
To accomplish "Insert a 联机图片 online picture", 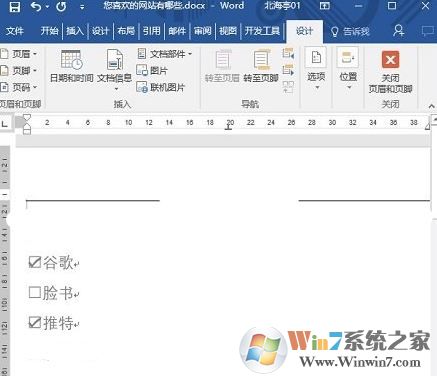I will [161, 87].
